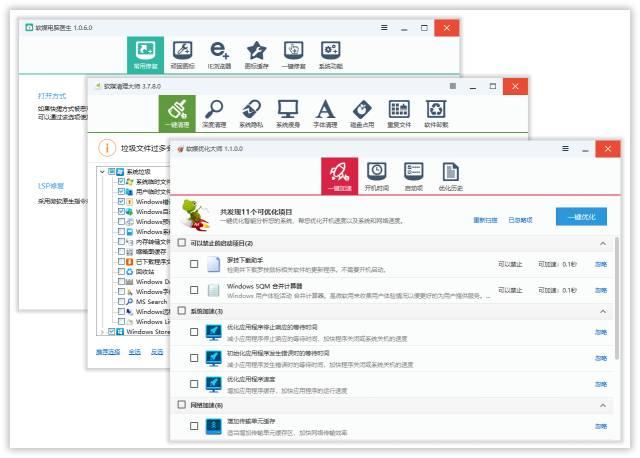Click the blue 一键优化 button
This screenshot has width=640, height=458.
pyautogui.click(x=581, y=217)
